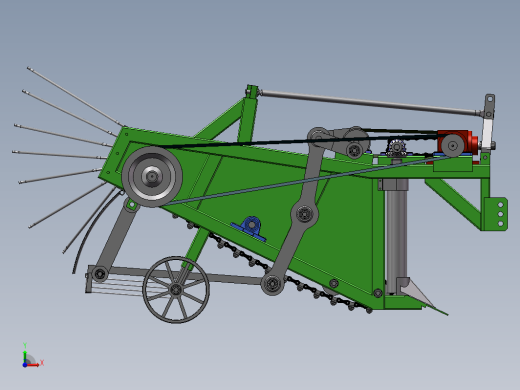This screenshot has height=390, width=520.
Task: Select the spoked ground wheel
Action: click(x=176, y=289)
